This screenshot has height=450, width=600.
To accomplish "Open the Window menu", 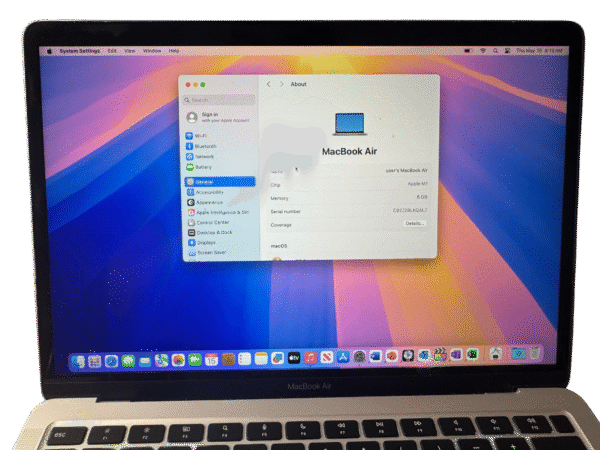I will point(152,51).
